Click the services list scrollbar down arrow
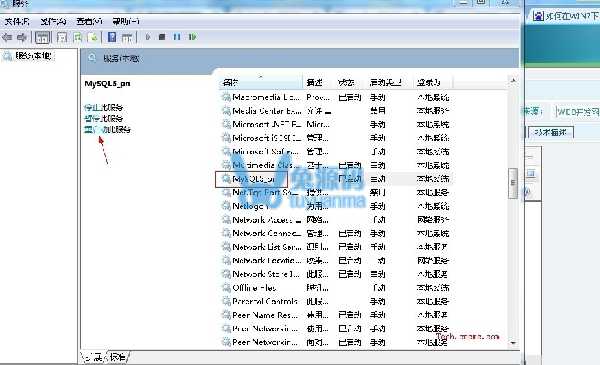 pos(513,343)
